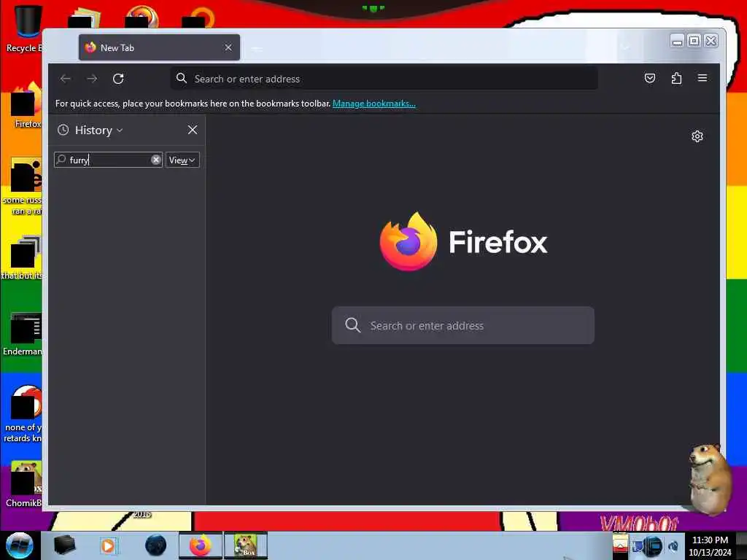Click the search magnifier in address bar
Image resolution: width=747 pixels, height=560 pixels.
[x=182, y=78]
